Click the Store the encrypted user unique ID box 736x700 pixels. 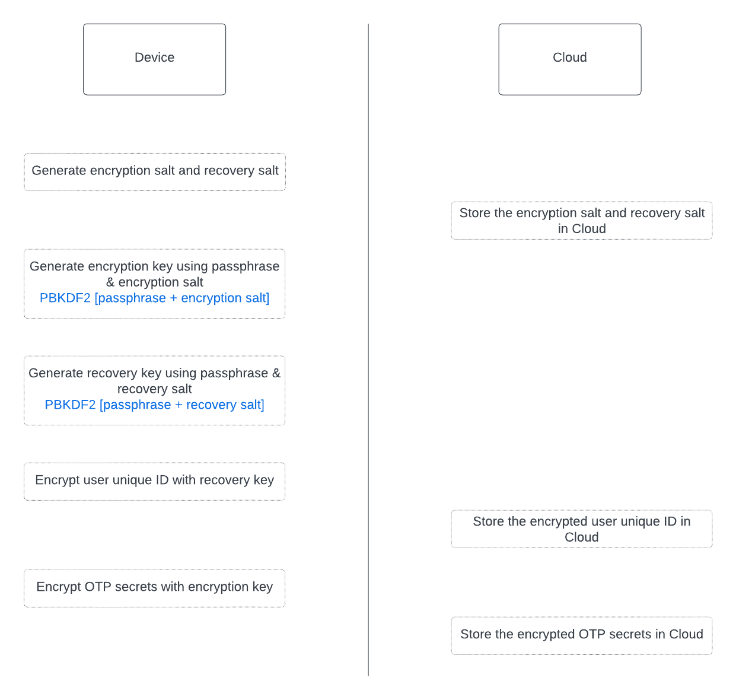coord(582,529)
